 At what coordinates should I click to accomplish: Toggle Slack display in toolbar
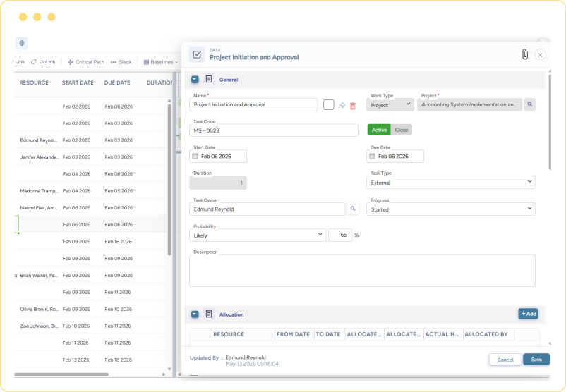tap(121, 62)
